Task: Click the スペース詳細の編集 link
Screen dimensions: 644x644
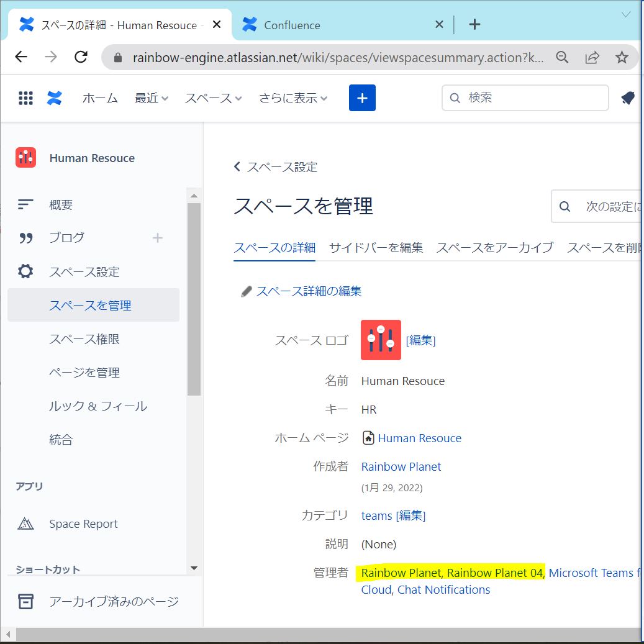Action: click(308, 291)
